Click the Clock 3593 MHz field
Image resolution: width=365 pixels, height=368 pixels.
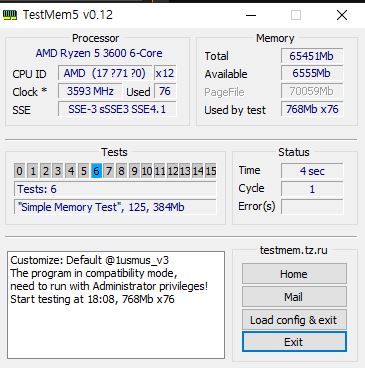coord(90,91)
